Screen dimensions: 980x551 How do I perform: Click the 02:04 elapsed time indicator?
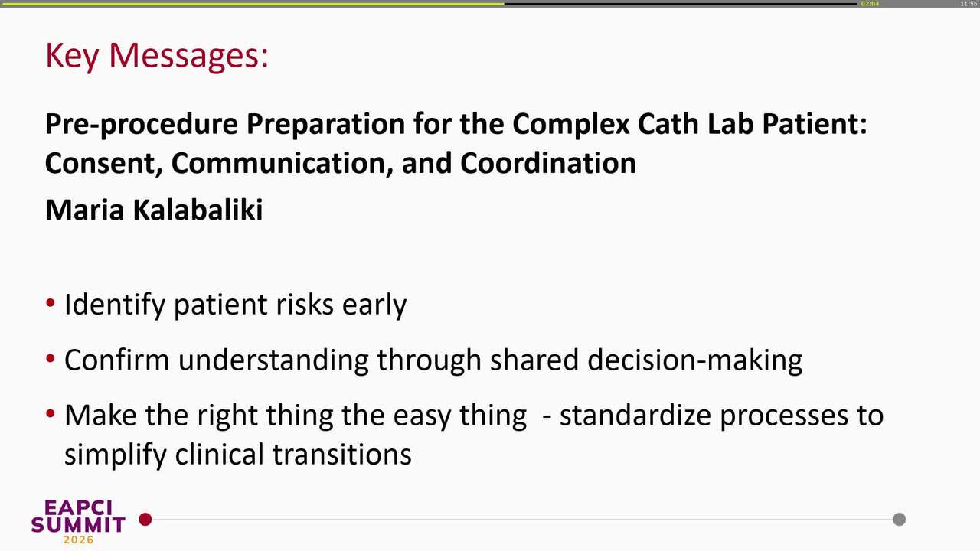click(x=870, y=4)
